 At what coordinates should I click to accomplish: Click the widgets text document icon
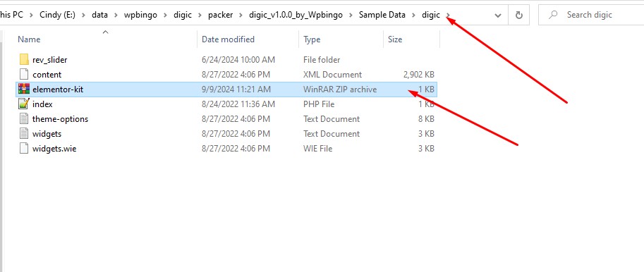tap(24, 134)
